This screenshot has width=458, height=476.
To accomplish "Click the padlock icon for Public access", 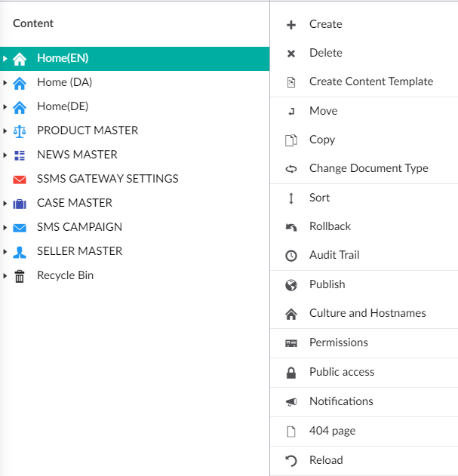I will tap(291, 373).
